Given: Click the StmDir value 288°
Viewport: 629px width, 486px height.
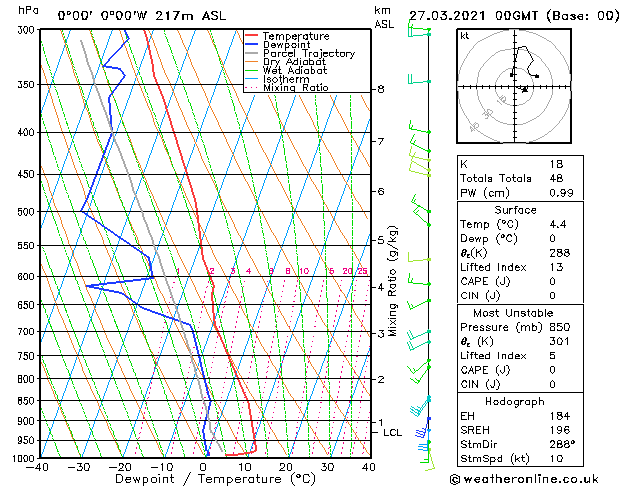Looking at the screenshot, I should [562, 444].
